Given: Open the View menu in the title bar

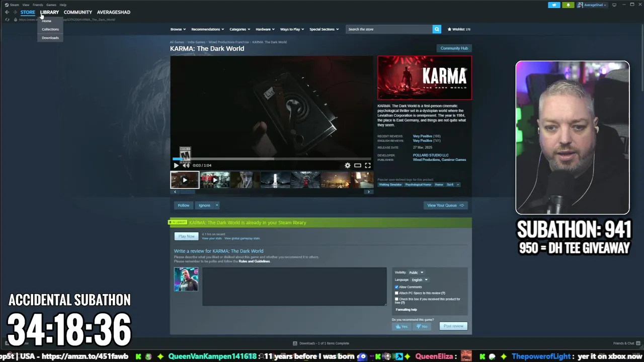Looking at the screenshot, I should 26,5.
